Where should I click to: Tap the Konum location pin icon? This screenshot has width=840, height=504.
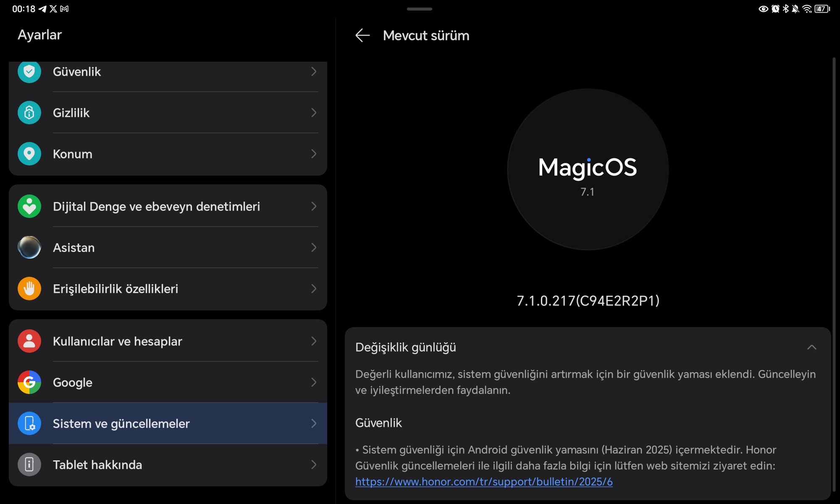pos(29,154)
